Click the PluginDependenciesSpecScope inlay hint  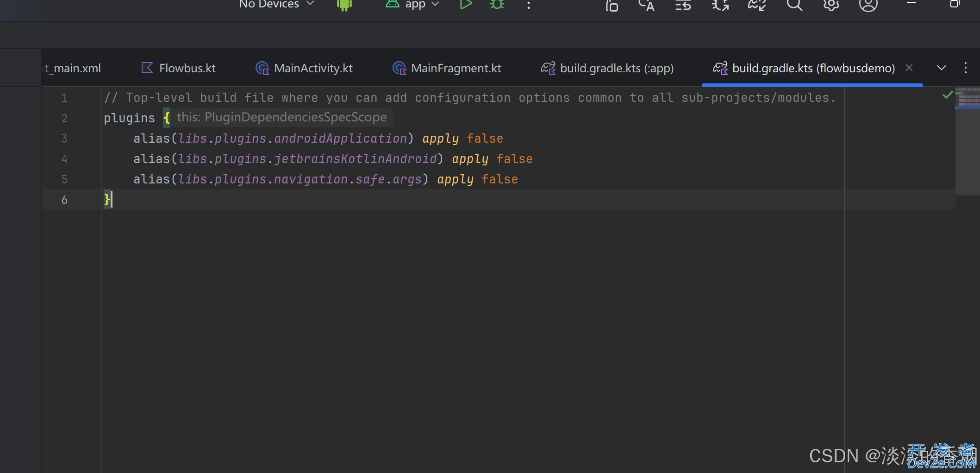(282, 117)
